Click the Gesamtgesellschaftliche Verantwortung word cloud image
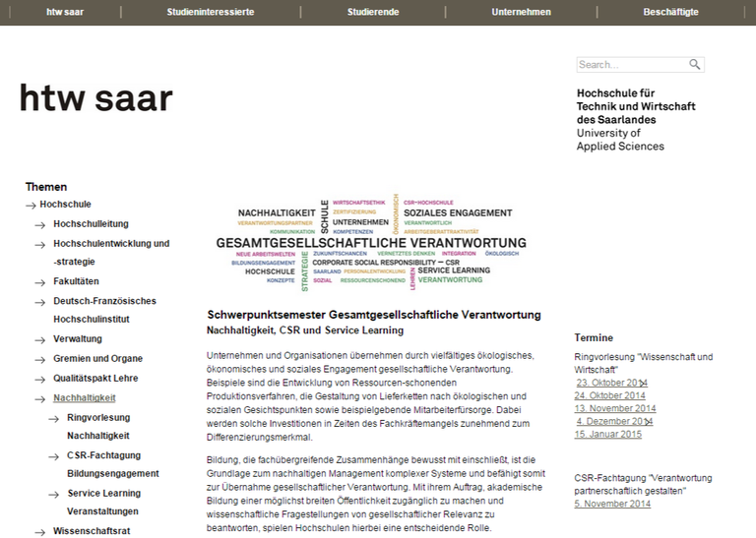 click(x=371, y=242)
